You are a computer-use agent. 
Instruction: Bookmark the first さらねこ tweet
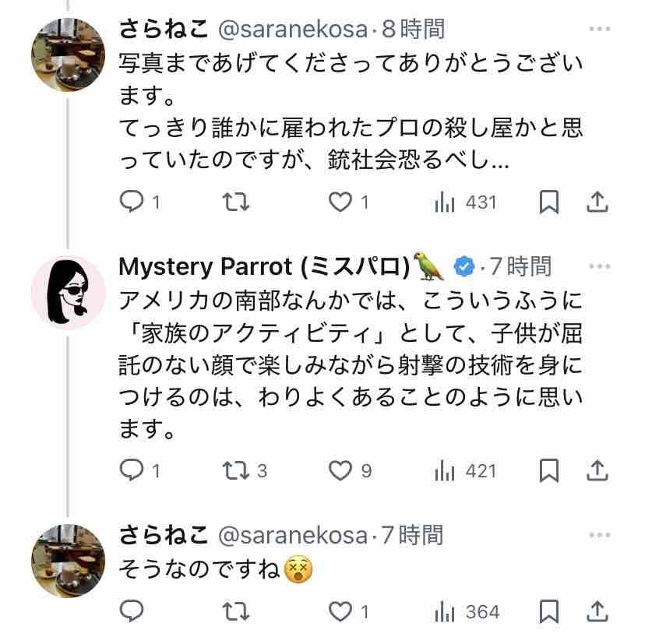click(x=548, y=202)
